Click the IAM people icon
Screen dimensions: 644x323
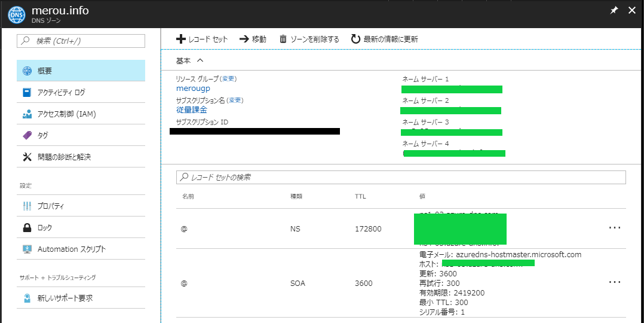tap(27, 114)
